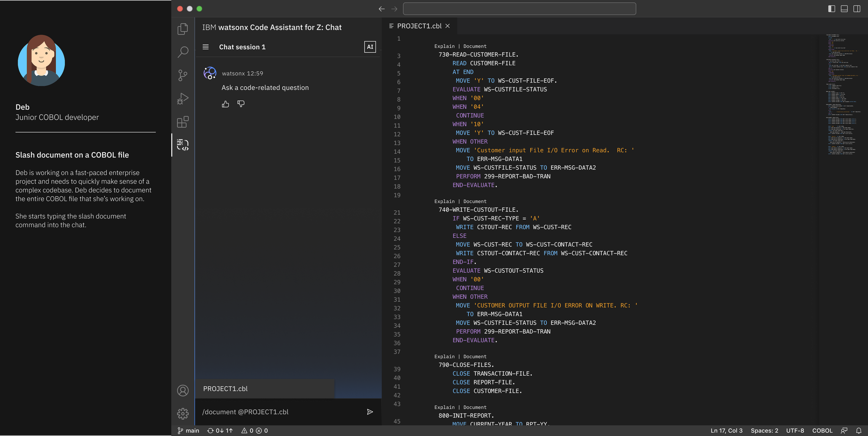Screen dimensions: 868x436
Task: Give thumbs down to watsonx message
Action: (x=241, y=104)
